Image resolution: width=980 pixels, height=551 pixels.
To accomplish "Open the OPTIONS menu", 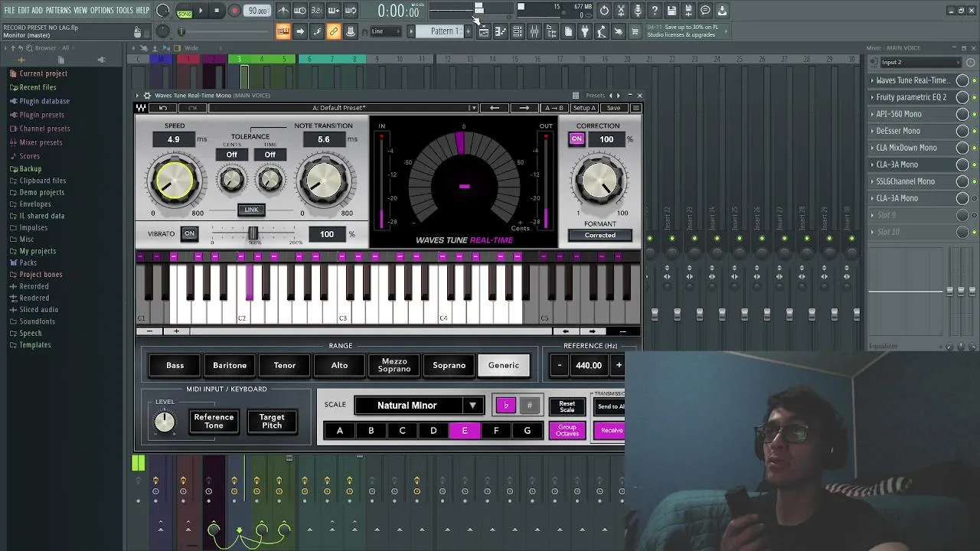I will pyautogui.click(x=102, y=10).
